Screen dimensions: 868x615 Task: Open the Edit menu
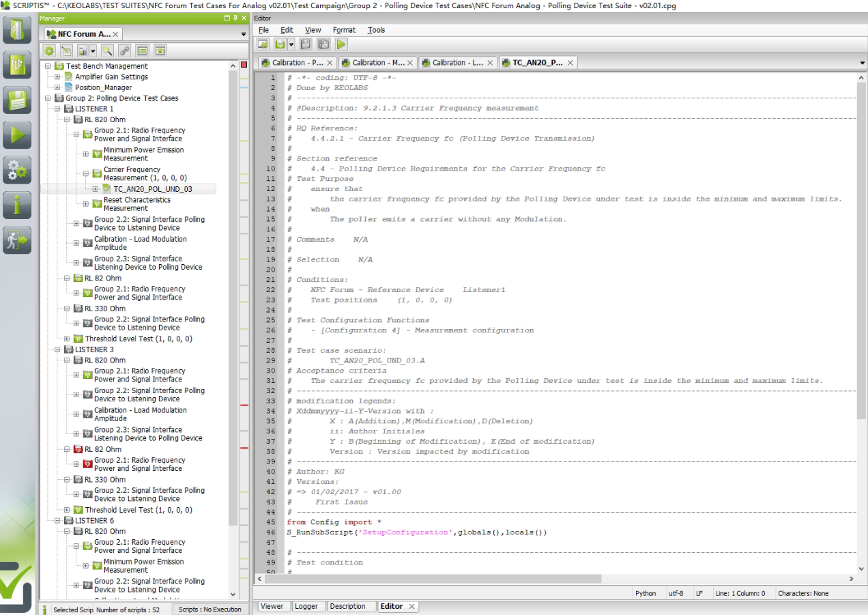click(x=287, y=30)
